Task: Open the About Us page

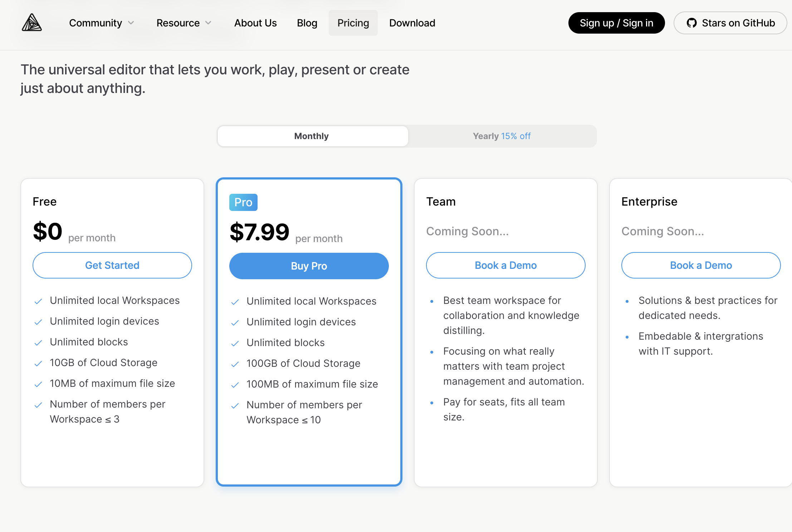Action: 255,23
